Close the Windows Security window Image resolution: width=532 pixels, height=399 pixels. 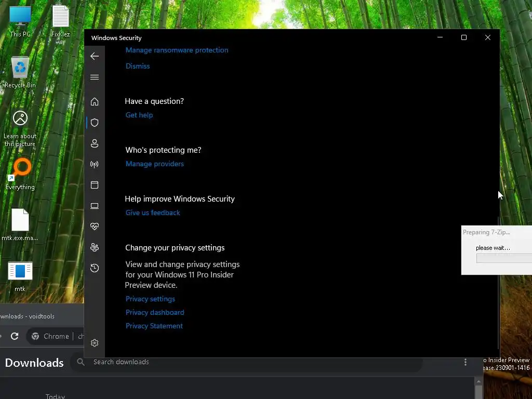(487, 37)
